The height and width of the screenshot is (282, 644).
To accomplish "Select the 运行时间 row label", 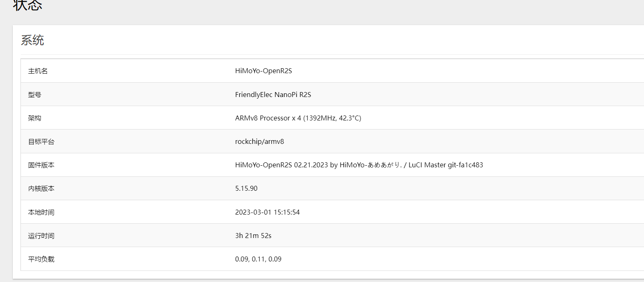I will [x=41, y=236].
